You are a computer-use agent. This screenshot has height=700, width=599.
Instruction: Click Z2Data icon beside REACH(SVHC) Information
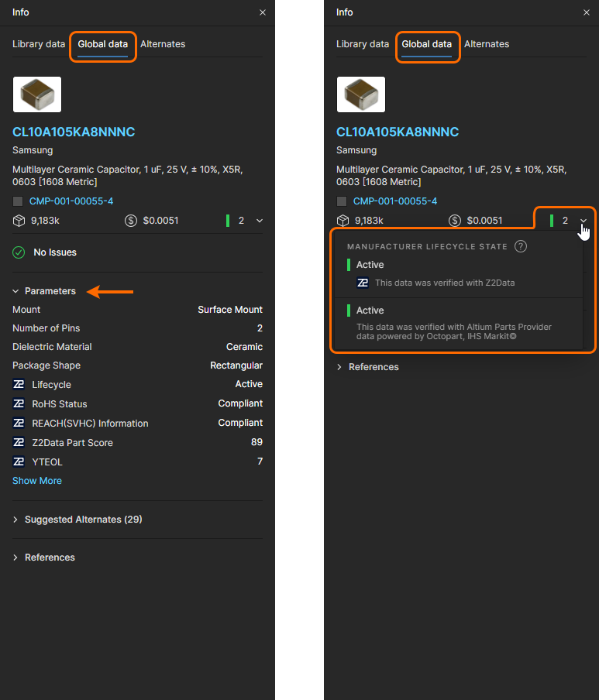click(19, 423)
